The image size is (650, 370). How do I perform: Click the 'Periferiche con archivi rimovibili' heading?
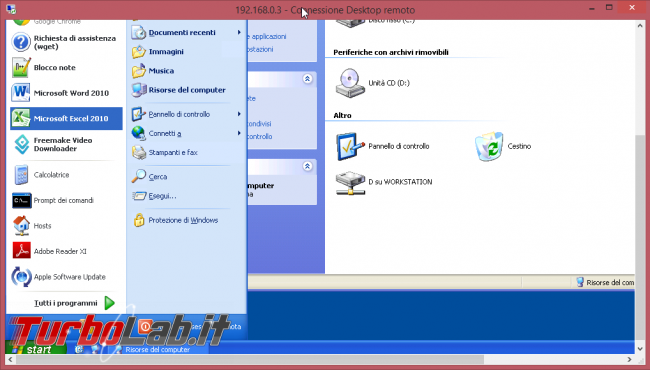(x=391, y=52)
